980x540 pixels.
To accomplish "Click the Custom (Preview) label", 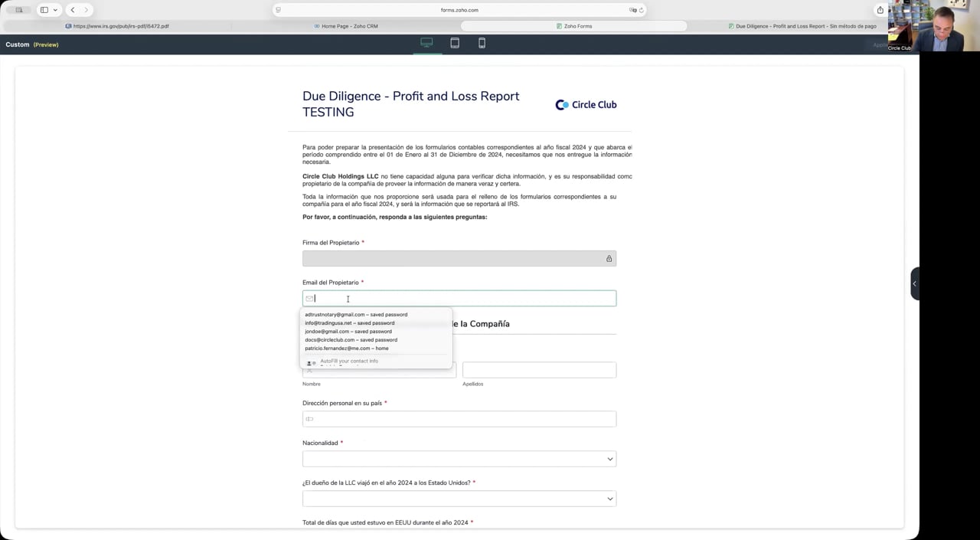I will [32, 44].
